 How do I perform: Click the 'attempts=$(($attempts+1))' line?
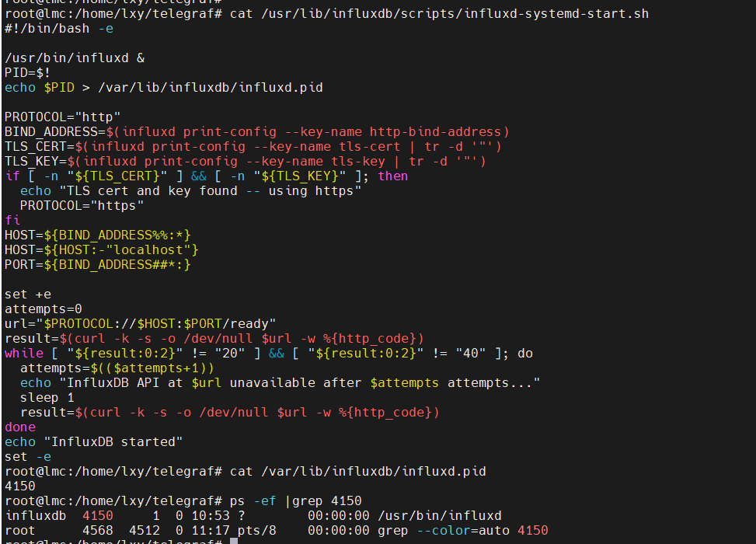tap(117, 368)
